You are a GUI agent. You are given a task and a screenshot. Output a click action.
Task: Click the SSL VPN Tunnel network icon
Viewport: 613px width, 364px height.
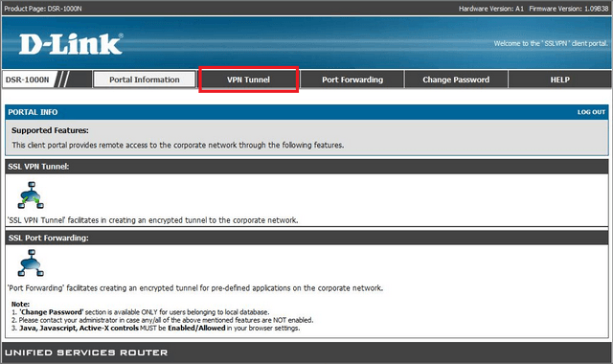point(31,195)
